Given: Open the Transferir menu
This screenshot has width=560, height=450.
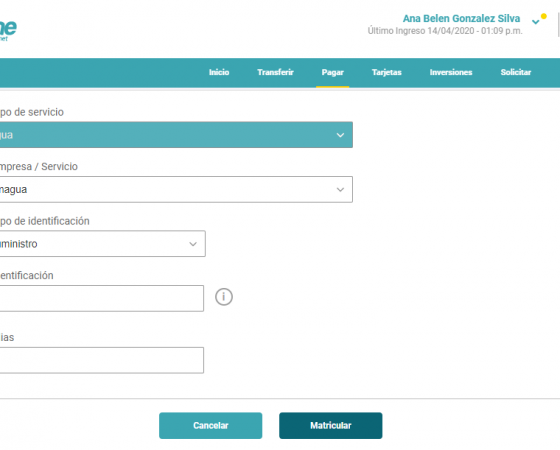Looking at the screenshot, I should (x=275, y=72).
